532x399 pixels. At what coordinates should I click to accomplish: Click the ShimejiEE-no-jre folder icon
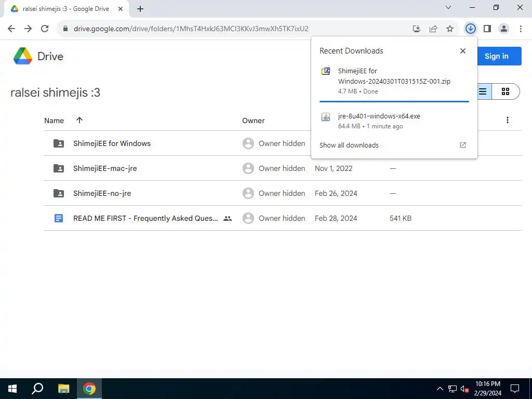tap(59, 193)
